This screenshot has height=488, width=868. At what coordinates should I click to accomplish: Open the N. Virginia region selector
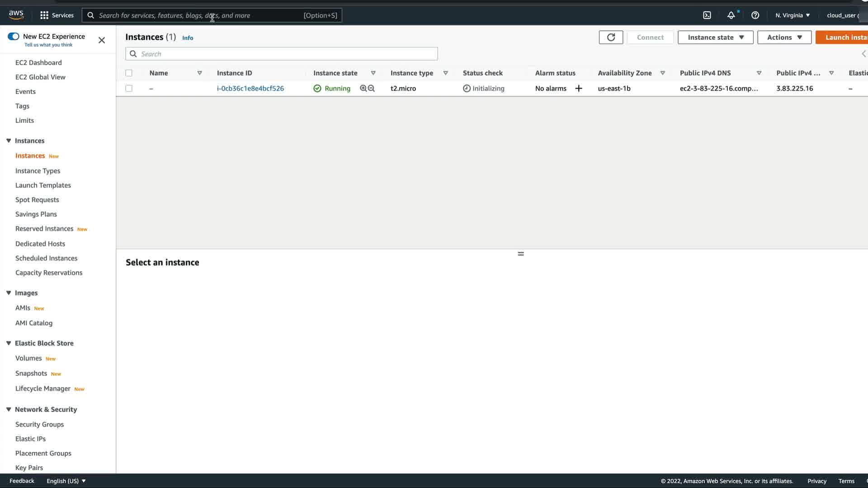point(793,15)
